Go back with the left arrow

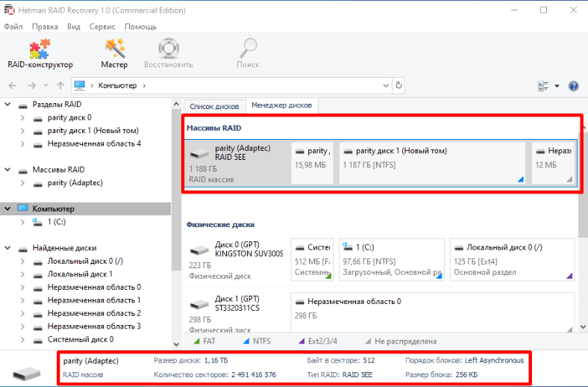click(13, 86)
